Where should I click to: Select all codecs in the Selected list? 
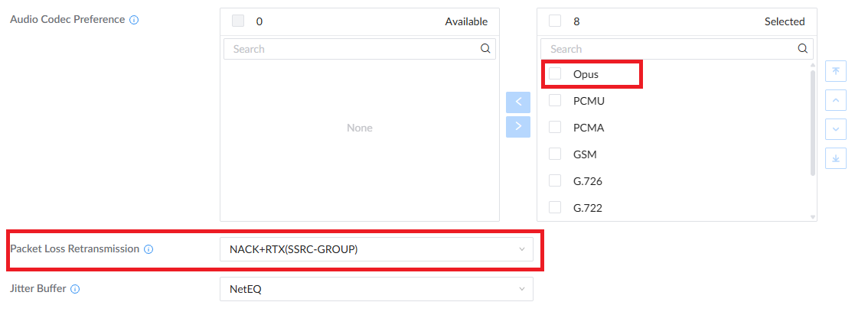coord(555,21)
